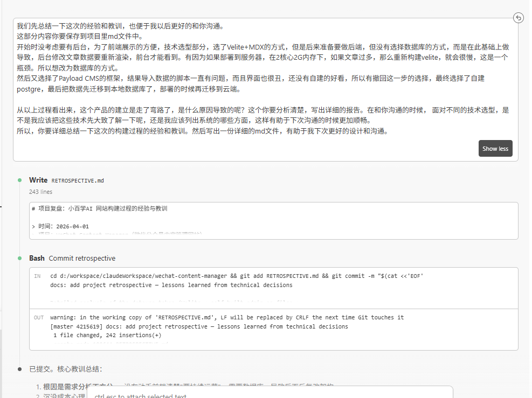Screen dimensions: 532x398
Task: Collapse the user message with Show less
Action: [x=495, y=148]
